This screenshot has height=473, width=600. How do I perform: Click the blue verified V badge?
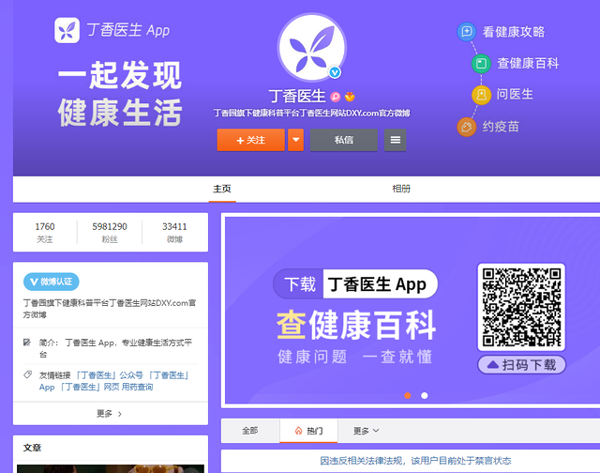pyautogui.click(x=335, y=72)
